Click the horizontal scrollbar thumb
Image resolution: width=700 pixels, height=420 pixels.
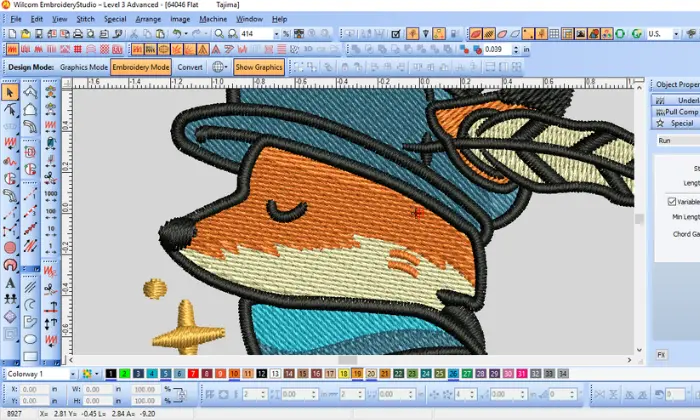pos(347,360)
